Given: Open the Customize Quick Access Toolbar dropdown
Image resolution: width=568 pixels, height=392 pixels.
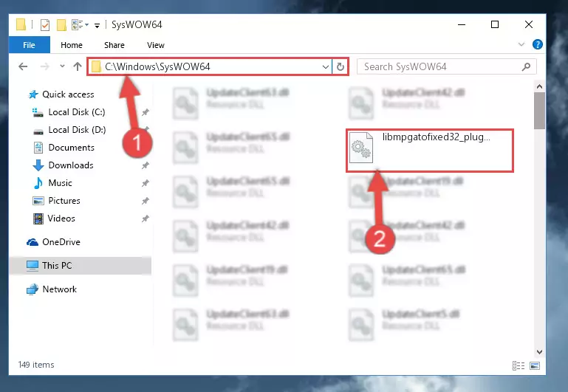Looking at the screenshot, I should (97, 25).
